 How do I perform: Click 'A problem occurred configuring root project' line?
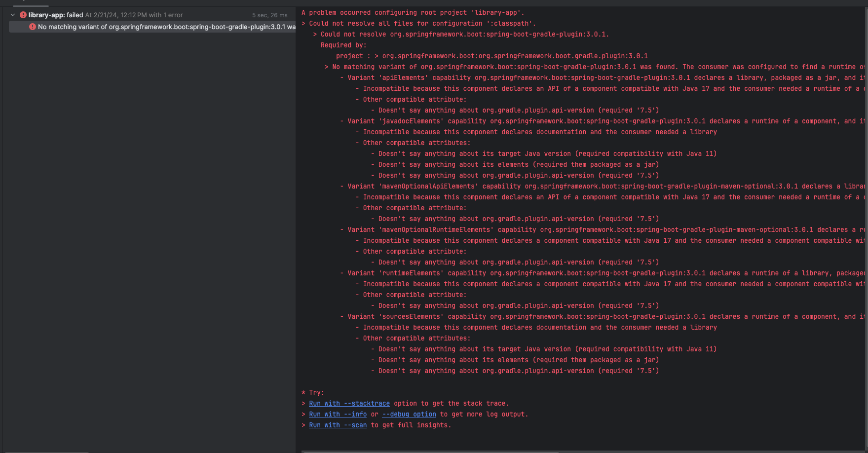[413, 12]
